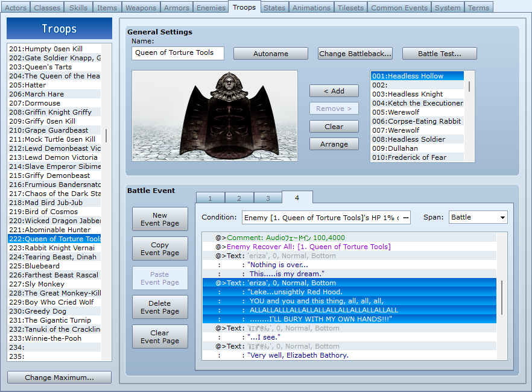Select enemy 010:Frederick of Fear
The height and width of the screenshot is (392, 532).
[x=417, y=157]
